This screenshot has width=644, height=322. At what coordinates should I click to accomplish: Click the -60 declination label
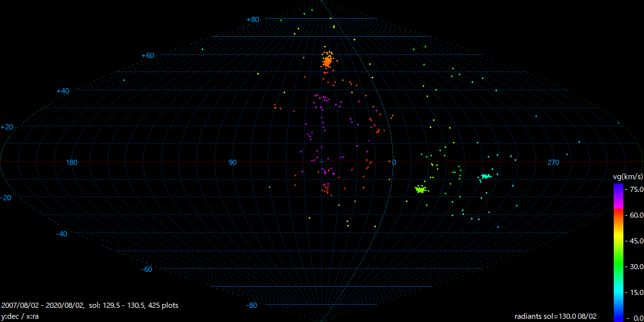coord(147,269)
